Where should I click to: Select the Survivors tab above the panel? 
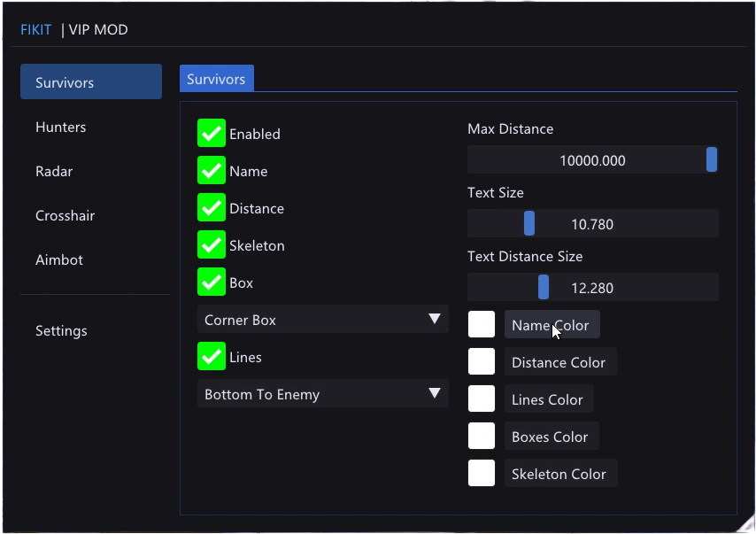(x=217, y=78)
